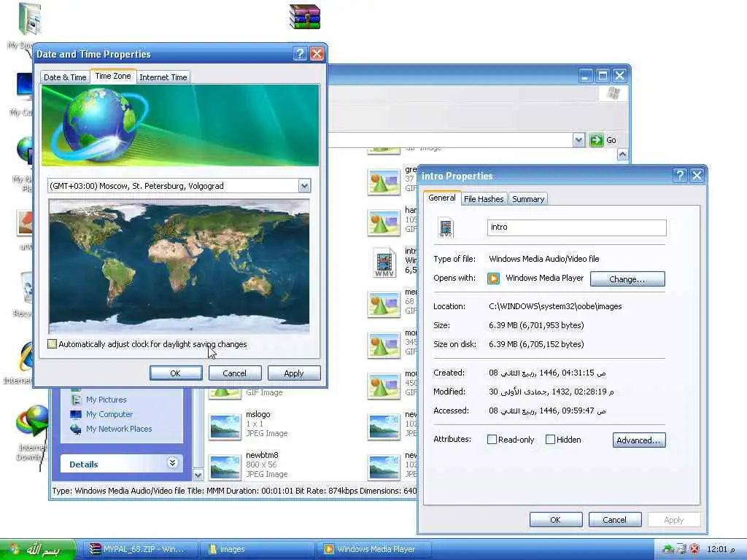
Task: Apply the Date and Time changes
Action: tap(293, 373)
